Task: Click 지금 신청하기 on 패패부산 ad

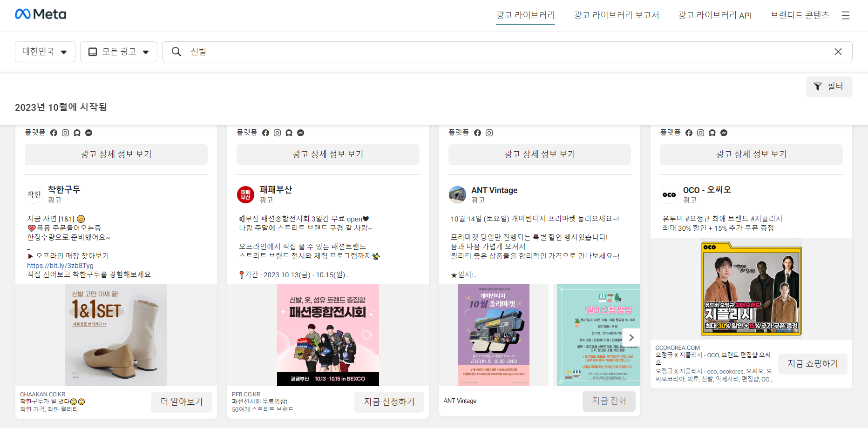Action: click(389, 402)
